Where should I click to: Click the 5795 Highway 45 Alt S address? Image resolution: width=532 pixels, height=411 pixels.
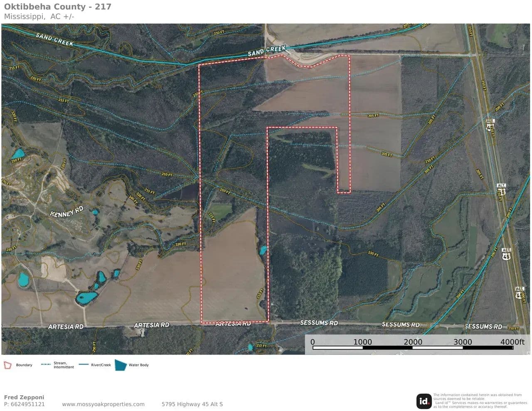(x=192, y=404)
